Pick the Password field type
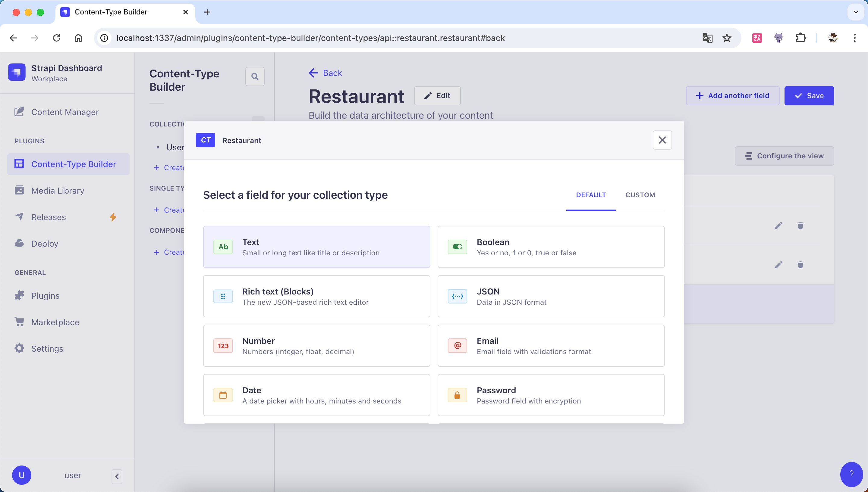The height and width of the screenshot is (492, 868). coord(551,395)
